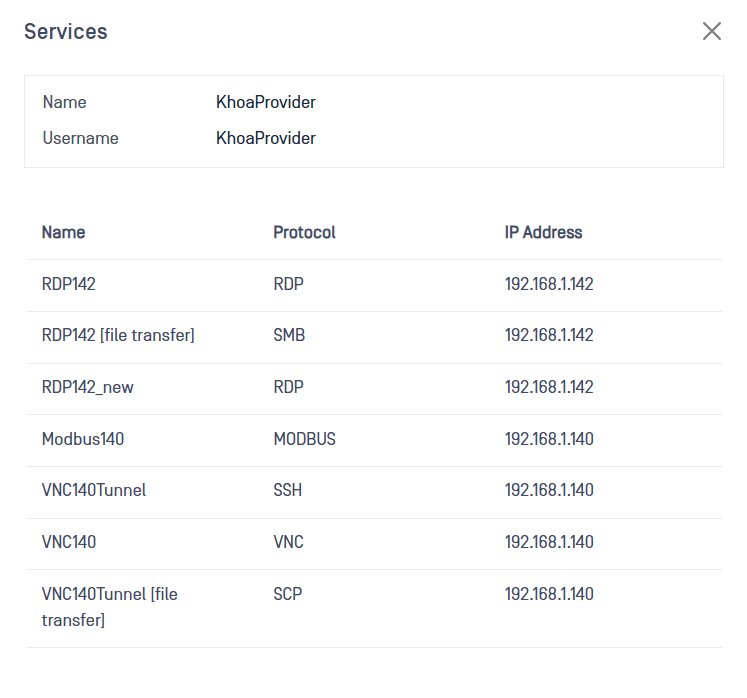Click the IP Address column header
This screenshot has width=747, height=698.
click(543, 232)
